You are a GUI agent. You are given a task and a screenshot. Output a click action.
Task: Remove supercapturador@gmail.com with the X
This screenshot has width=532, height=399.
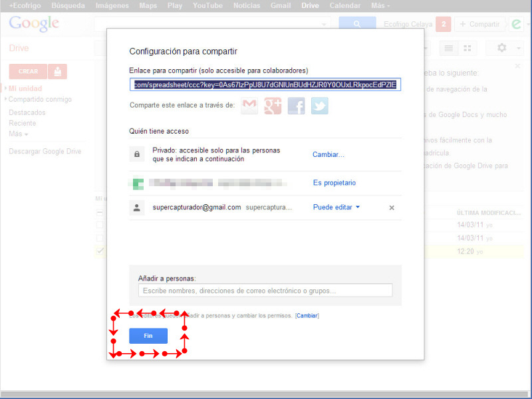tap(392, 207)
